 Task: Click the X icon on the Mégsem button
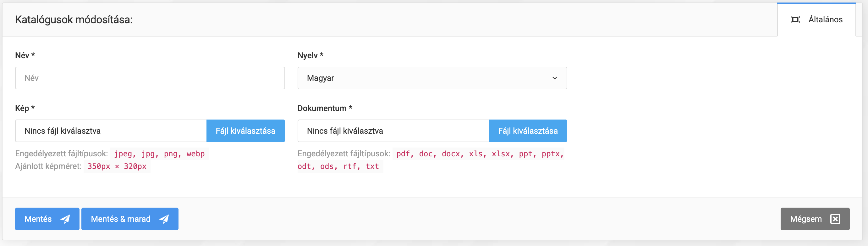pos(835,219)
